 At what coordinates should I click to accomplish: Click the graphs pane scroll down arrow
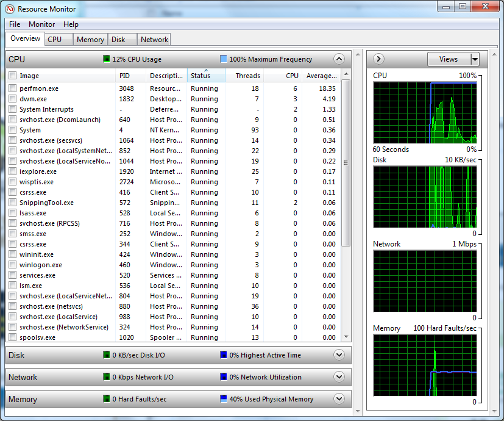pos(495,411)
